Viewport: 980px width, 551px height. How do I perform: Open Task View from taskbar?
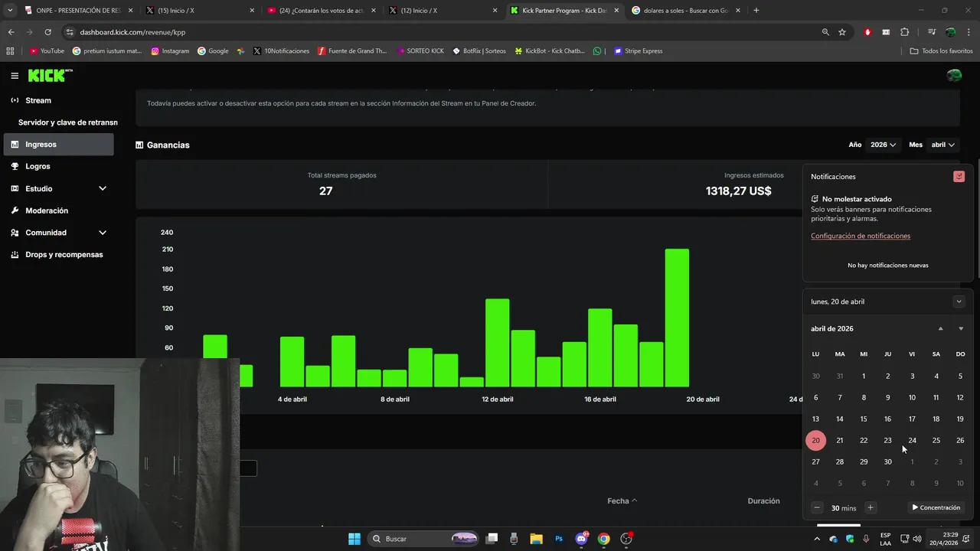[492, 539]
